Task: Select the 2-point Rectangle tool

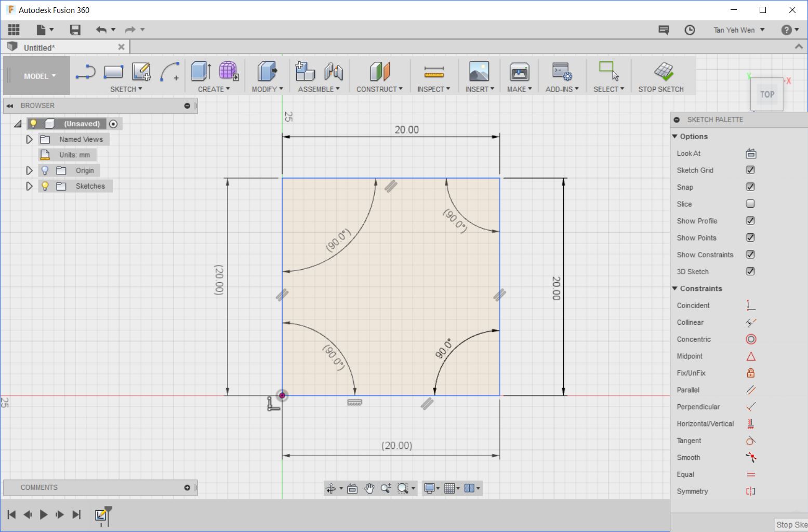Action: (113, 72)
